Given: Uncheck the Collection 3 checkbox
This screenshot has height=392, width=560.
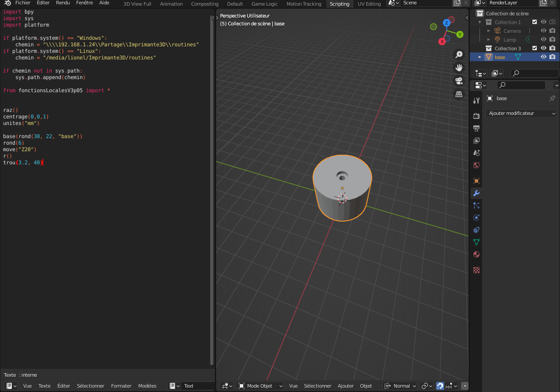Looking at the screenshot, I should click(535, 48).
